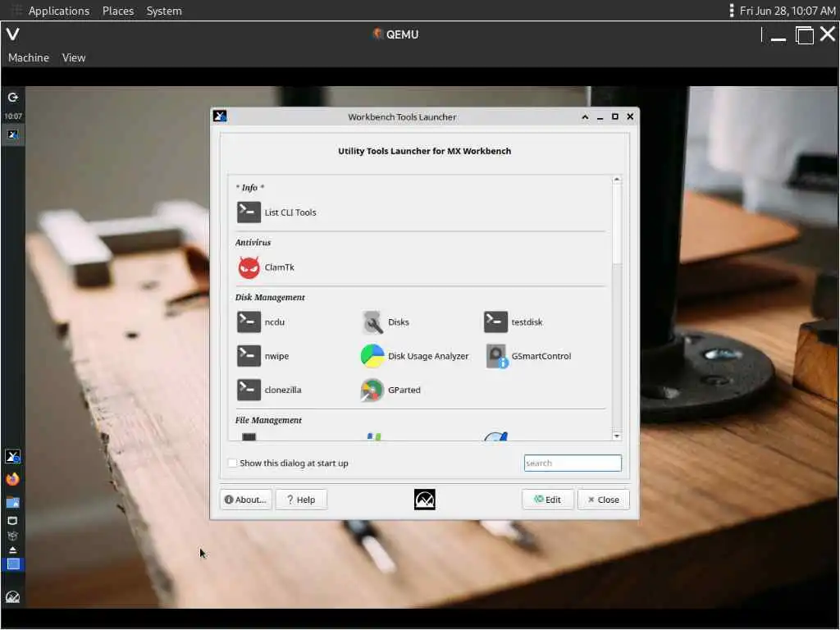
Task: Focus the search input field
Action: pyautogui.click(x=573, y=463)
